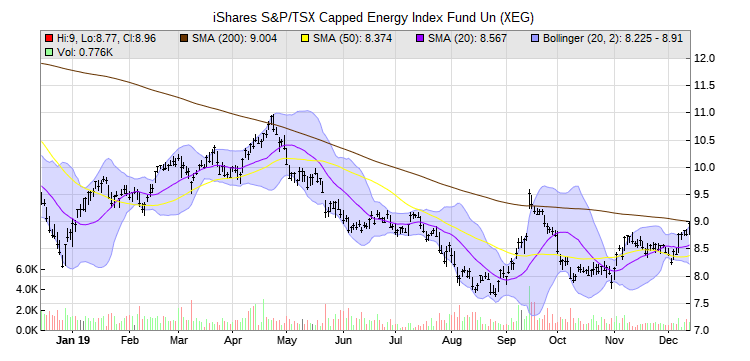Click the 'Jan 19' x-axis label
The height and width of the screenshot is (361, 750).
(x=72, y=341)
